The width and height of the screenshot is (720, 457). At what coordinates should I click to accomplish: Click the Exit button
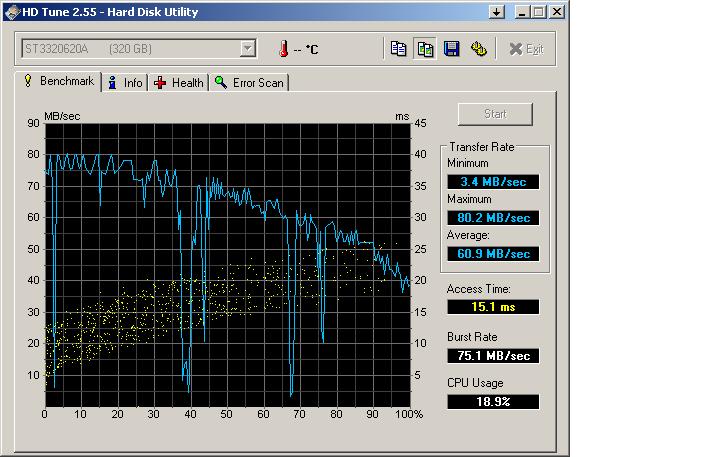coord(526,49)
